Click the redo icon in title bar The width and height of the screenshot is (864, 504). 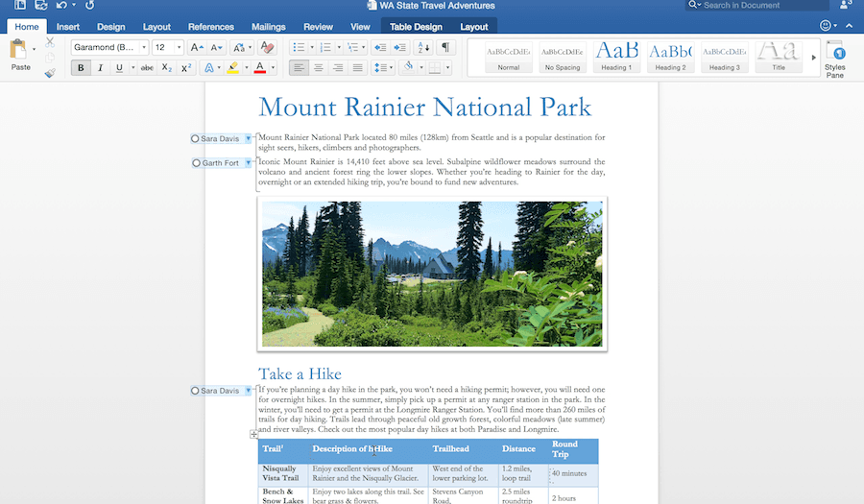(90, 6)
